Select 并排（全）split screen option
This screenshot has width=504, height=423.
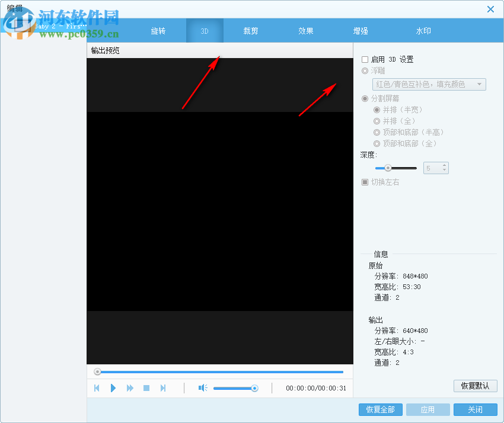(376, 120)
